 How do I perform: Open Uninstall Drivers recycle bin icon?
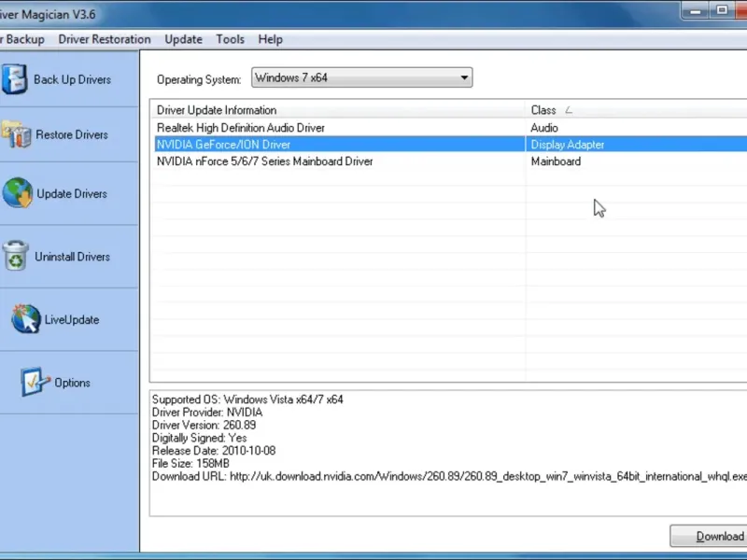point(16,257)
